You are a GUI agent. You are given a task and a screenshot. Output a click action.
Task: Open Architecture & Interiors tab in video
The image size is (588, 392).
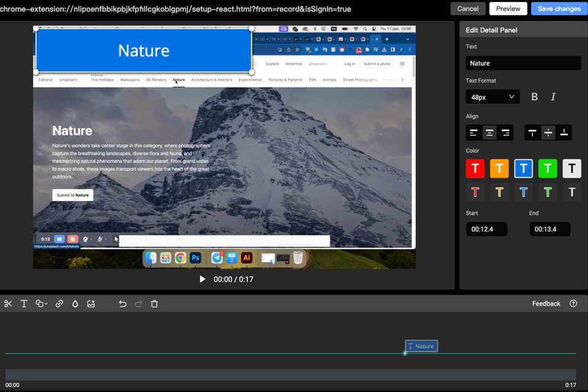[211, 80]
